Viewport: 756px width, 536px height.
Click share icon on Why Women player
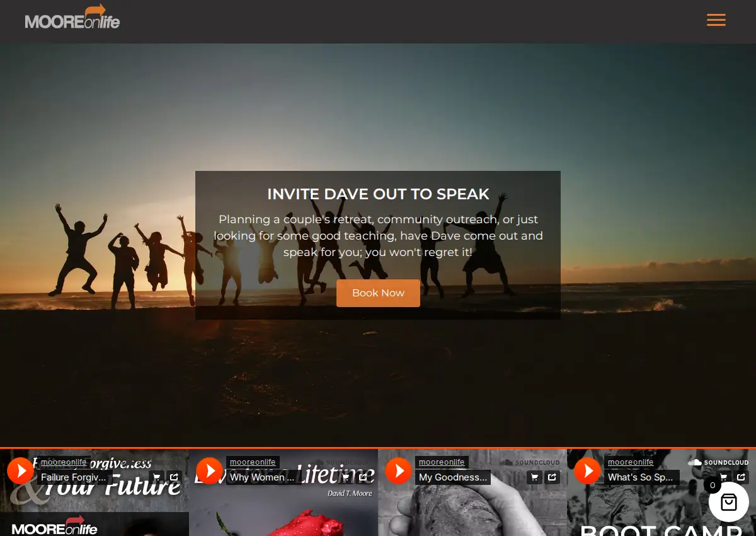tap(364, 477)
